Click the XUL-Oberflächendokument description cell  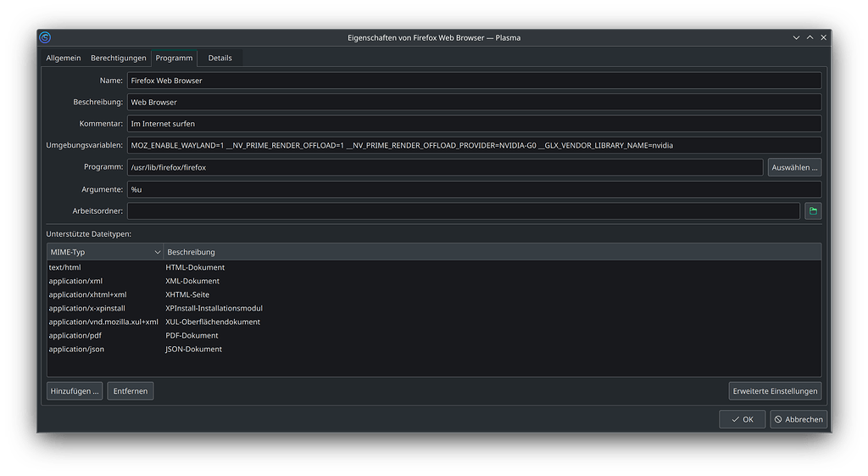point(213,322)
